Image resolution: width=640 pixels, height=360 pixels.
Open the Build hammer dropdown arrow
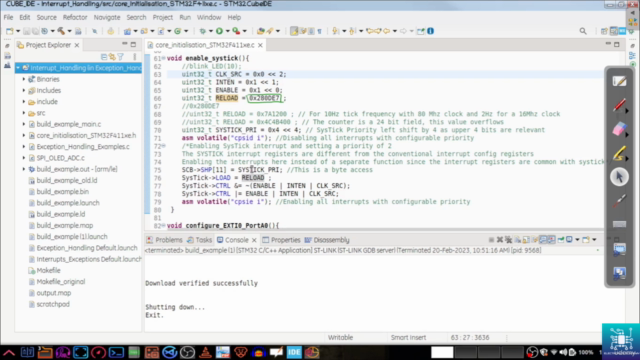(x=69, y=31)
